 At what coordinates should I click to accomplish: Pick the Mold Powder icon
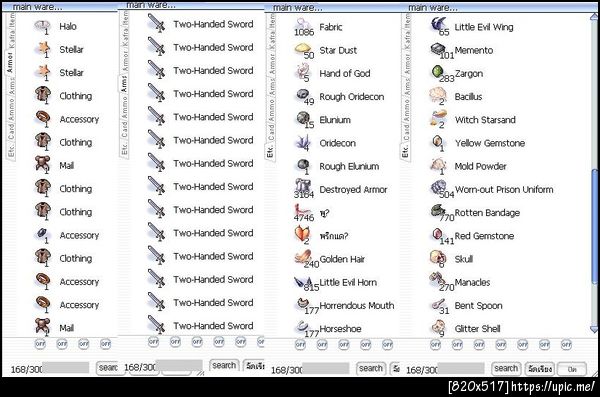point(438,165)
